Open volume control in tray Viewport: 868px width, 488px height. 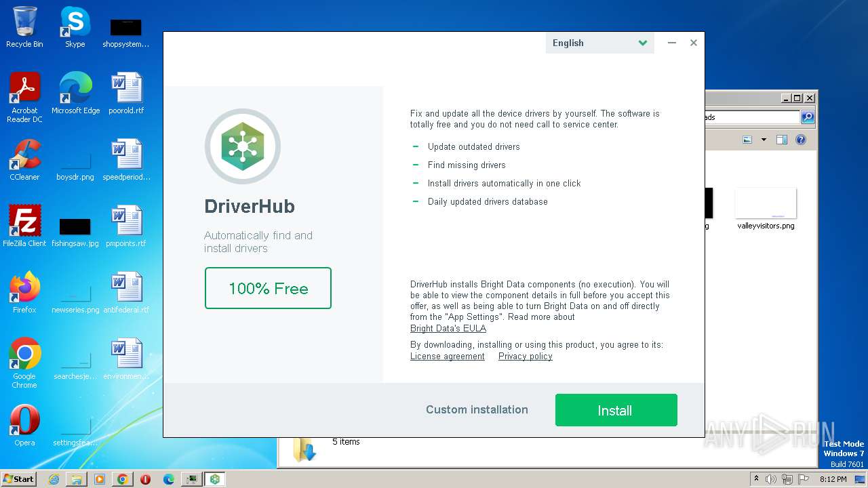[771, 479]
